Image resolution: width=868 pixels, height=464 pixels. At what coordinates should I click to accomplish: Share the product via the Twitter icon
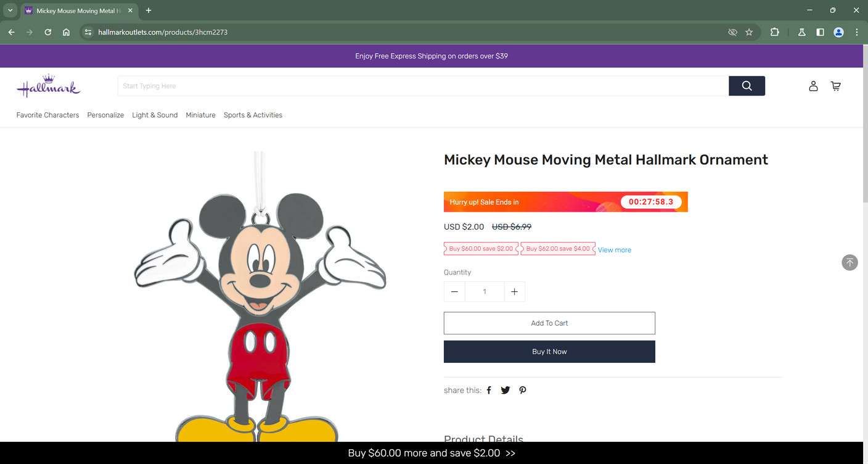coord(505,390)
